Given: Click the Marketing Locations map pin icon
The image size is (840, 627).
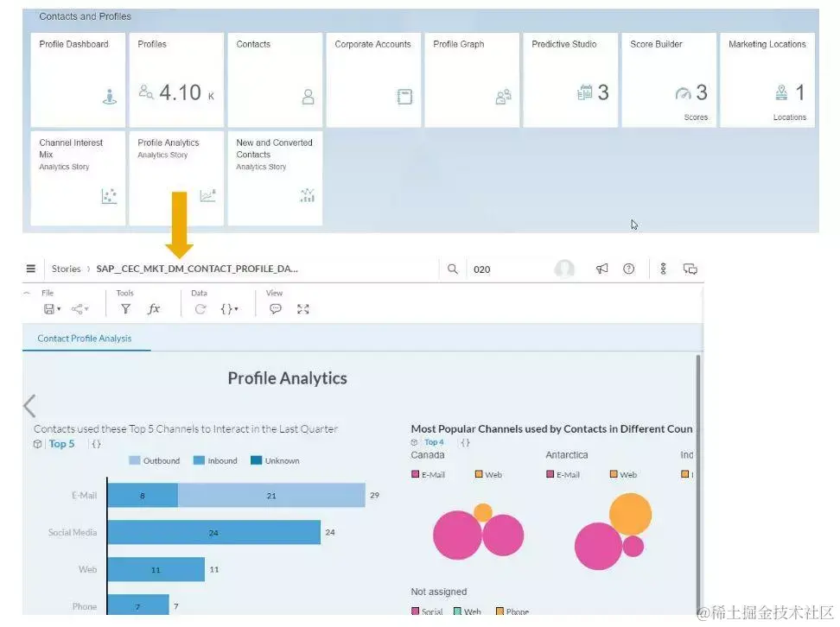Looking at the screenshot, I should [781, 93].
